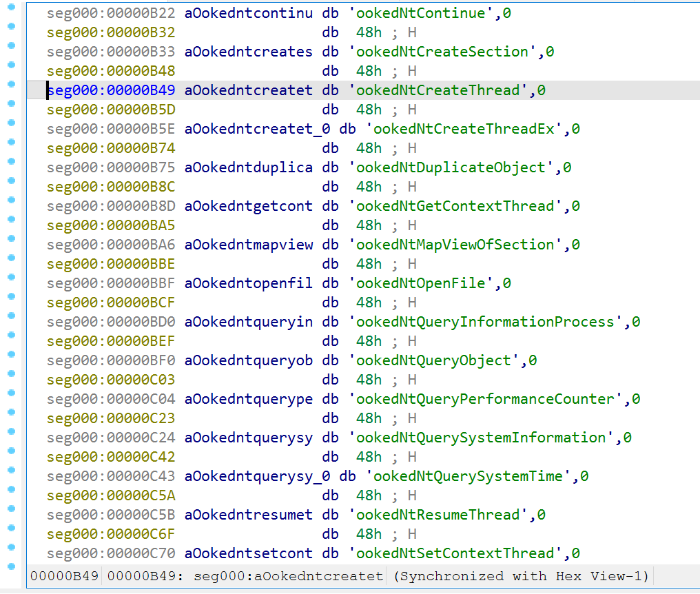This screenshot has height=594, width=700.
Task: Click breakpoint dot next to seg000:00000C70
Action: [x=12, y=547]
